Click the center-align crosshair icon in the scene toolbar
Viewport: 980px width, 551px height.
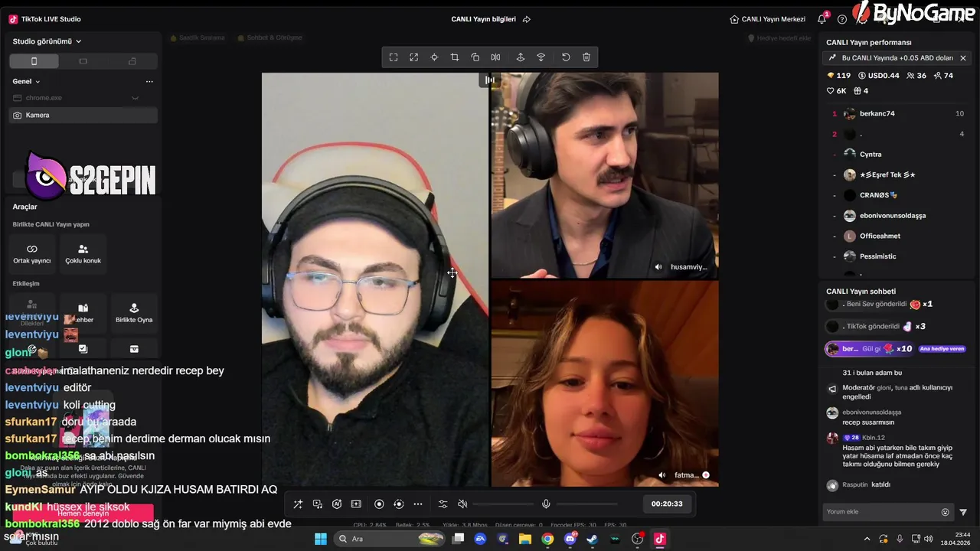tap(434, 57)
